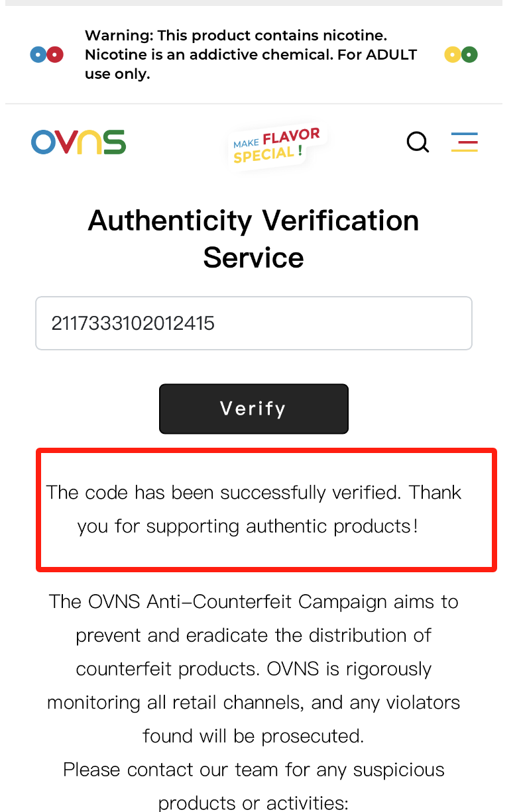Click the yellow dot right of the warning
The width and height of the screenshot is (521, 812).
[452, 54]
